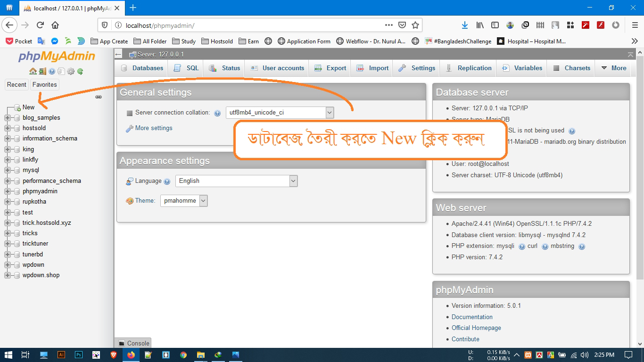
Task: Open the Export tab
Action: coord(330,68)
